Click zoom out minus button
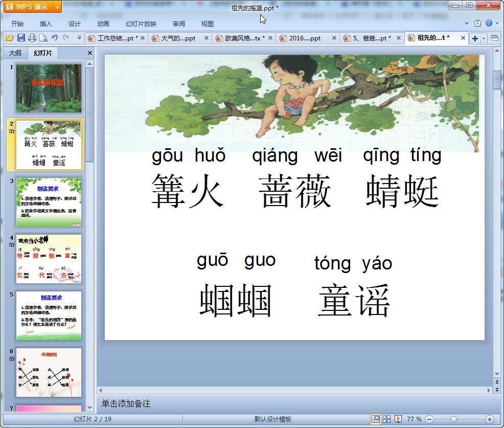The height and width of the screenshot is (428, 504). pos(429,419)
